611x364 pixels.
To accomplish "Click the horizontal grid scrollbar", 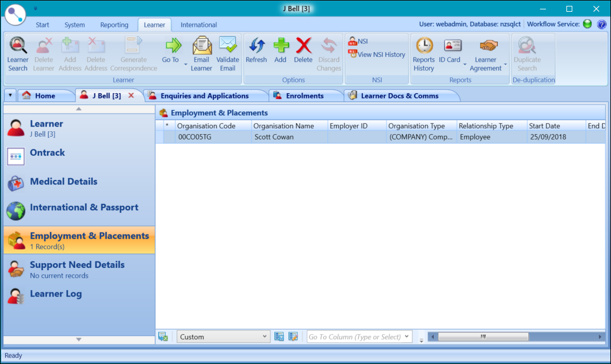I will tap(483, 336).
